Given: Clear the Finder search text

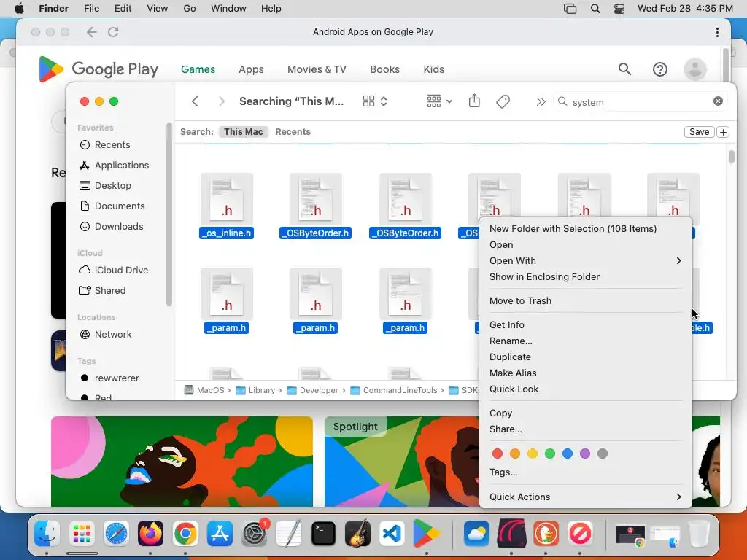Looking at the screenshot, I should pyautogui.click(x=718, y=101).
